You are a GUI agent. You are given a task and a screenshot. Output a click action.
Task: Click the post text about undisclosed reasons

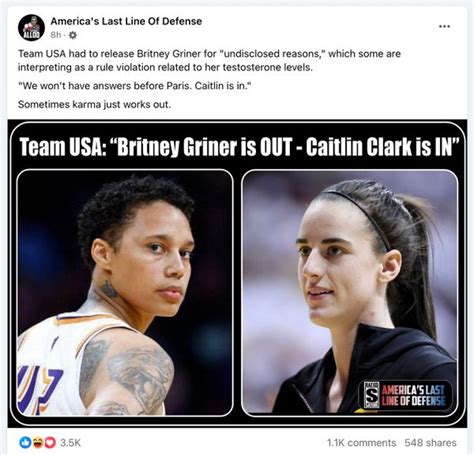(209, 60)
